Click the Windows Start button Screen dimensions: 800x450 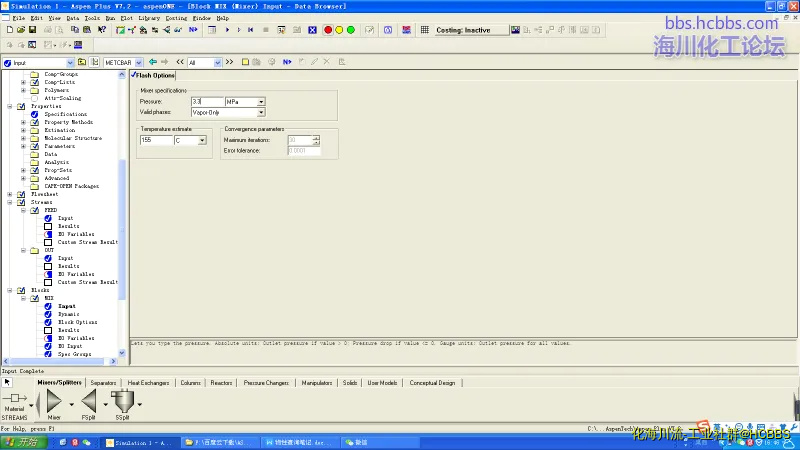[x=24, y=442]
